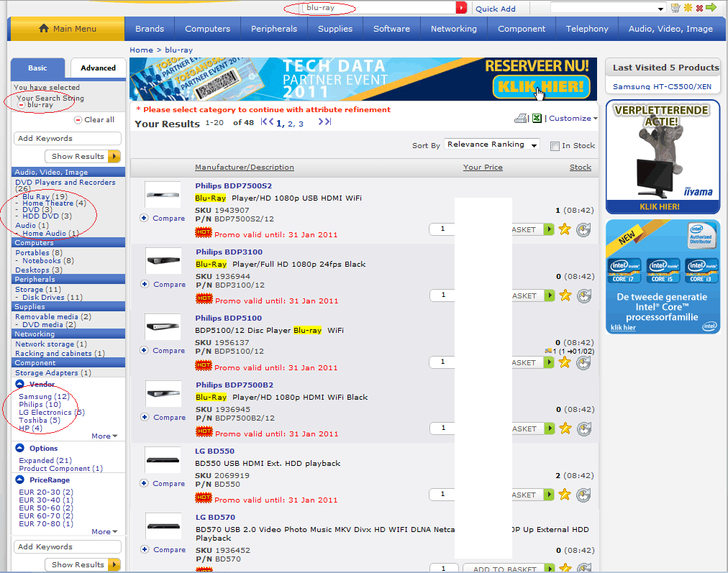Open LG BD570 product title
Viewport: 728px width, 573px height.
click(x=215, y=518)
